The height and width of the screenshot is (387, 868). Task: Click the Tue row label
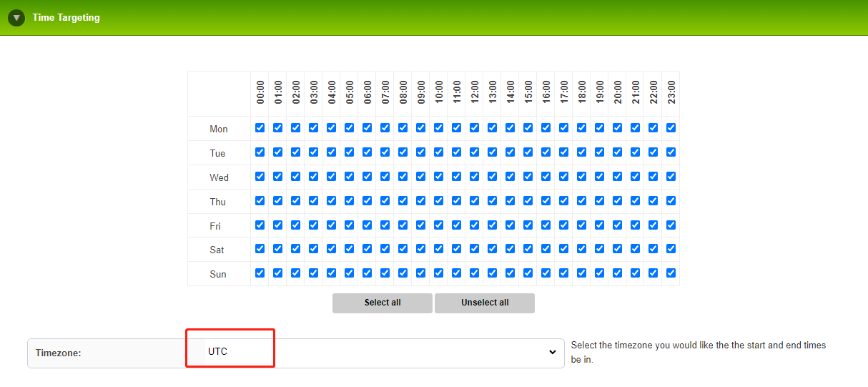(x=217, y=153)
